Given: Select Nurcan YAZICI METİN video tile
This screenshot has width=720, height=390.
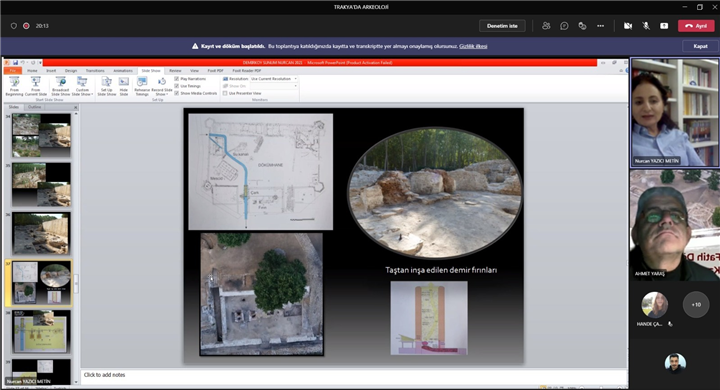Looking at the screenshot, I should click(675, 113).
